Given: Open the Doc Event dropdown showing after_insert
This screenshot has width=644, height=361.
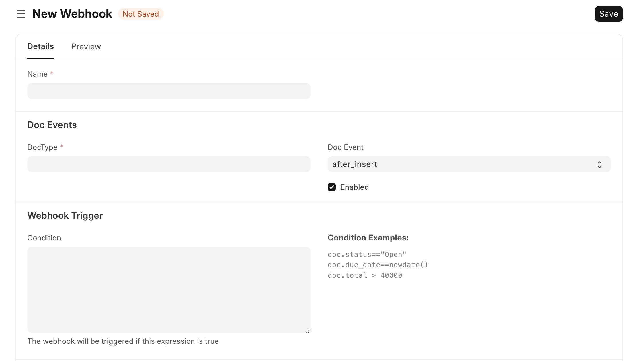Looking at the screenshot, I should coord(469,164).
